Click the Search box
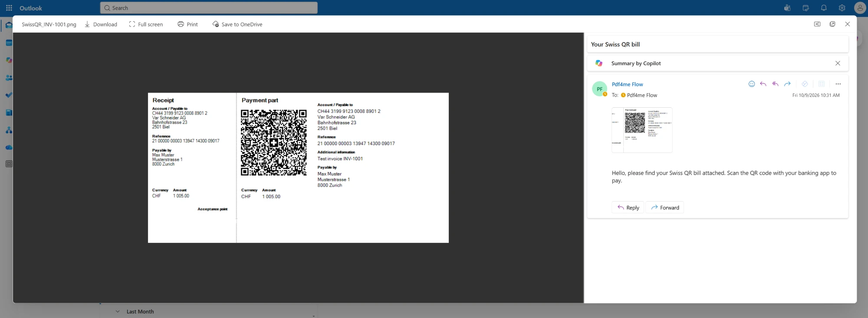Image resolution: width=868 pixels, height=318 pixels. click(209, 8)
